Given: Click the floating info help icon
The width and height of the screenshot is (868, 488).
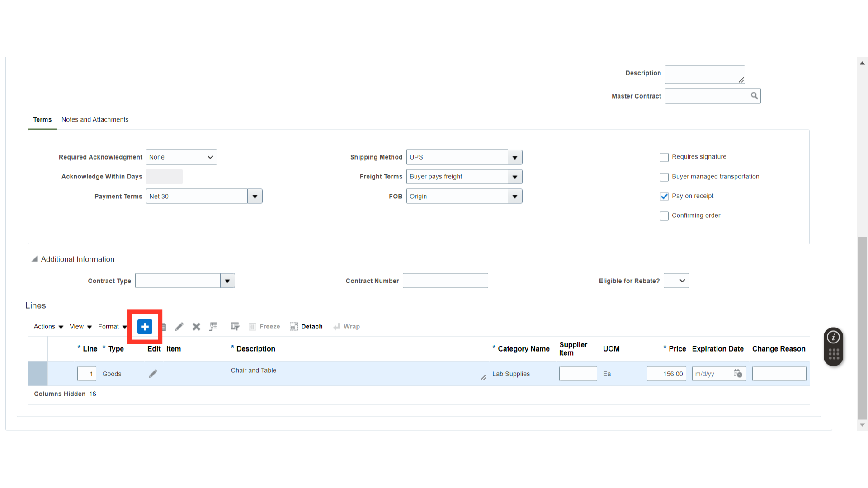Looking at the screenshot, I should [x=833, y=337].
